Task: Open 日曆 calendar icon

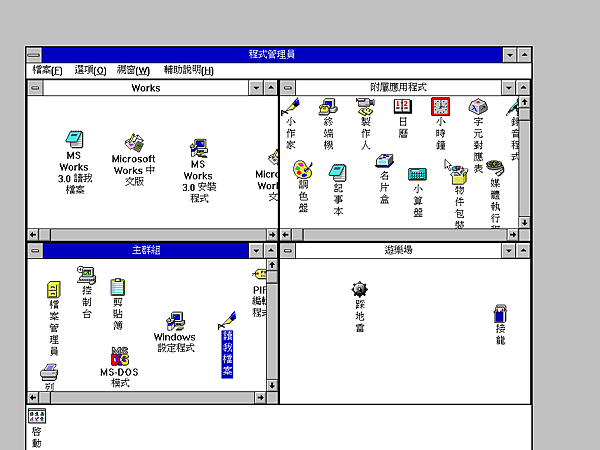Action: [403, 106]
